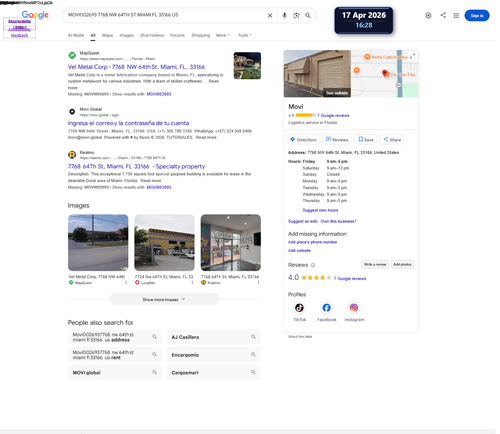The width and height of the screenshot is (500, 434).
Task: Switch to Short videos tab
Action: tap(153, 35)
